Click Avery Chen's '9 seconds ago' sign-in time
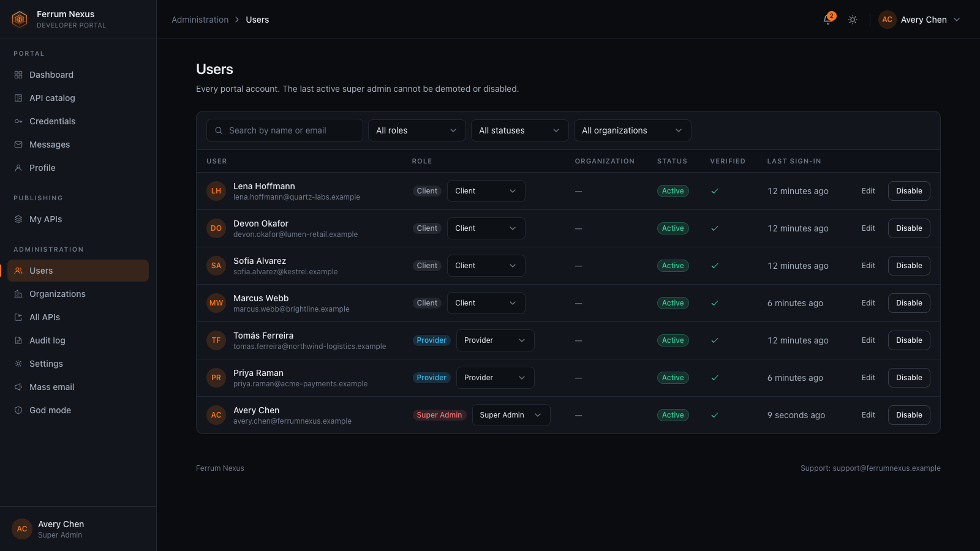980x551 pixels. click(796, 415)
